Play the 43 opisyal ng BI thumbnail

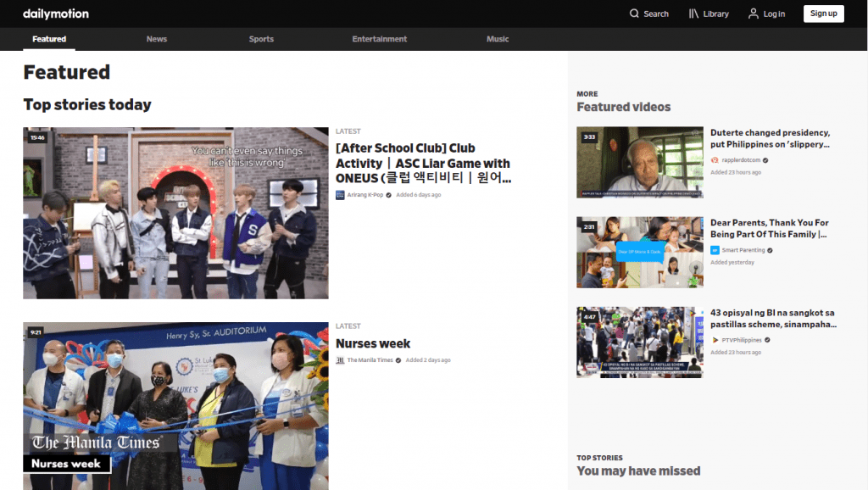pyautogui.click(x=640, y=342)
